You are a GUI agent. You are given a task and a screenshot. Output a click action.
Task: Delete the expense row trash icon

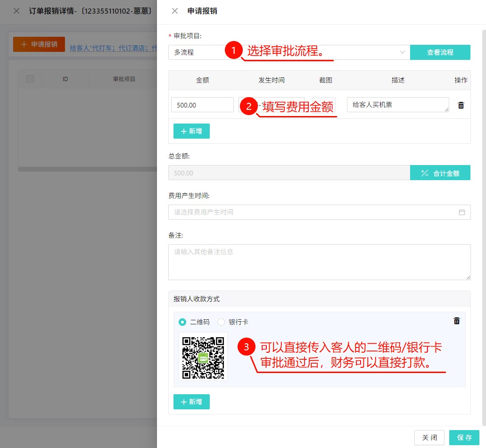point(461,105)
